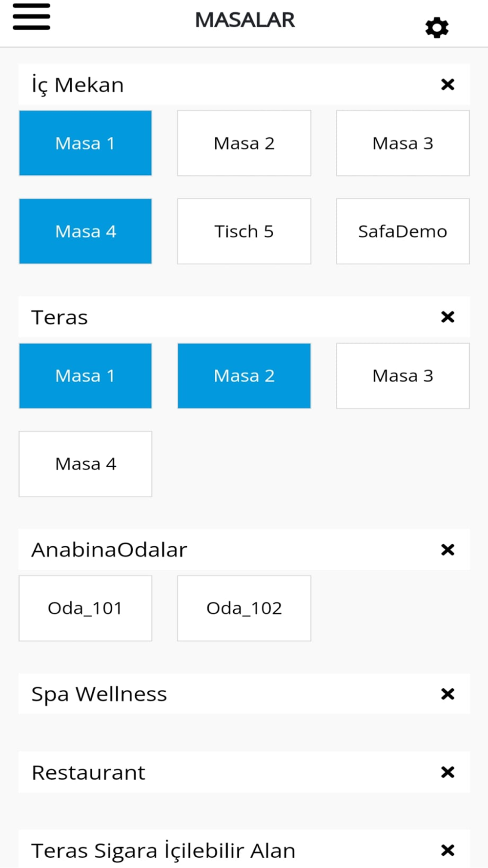Image resolution: width=488 pixels, height=868 pixels.
Task: Click the X icon in the Restaurant row
Action: [x=447, y=772]
